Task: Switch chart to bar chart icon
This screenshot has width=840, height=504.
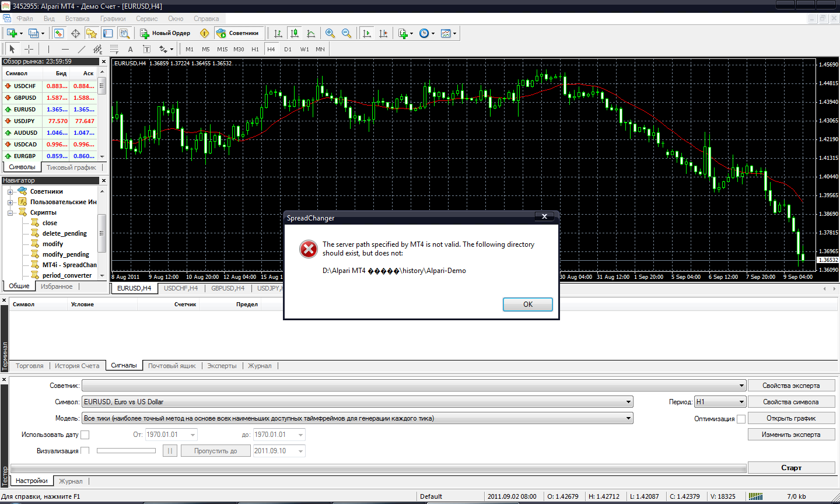Action: [x=278, y=33]
